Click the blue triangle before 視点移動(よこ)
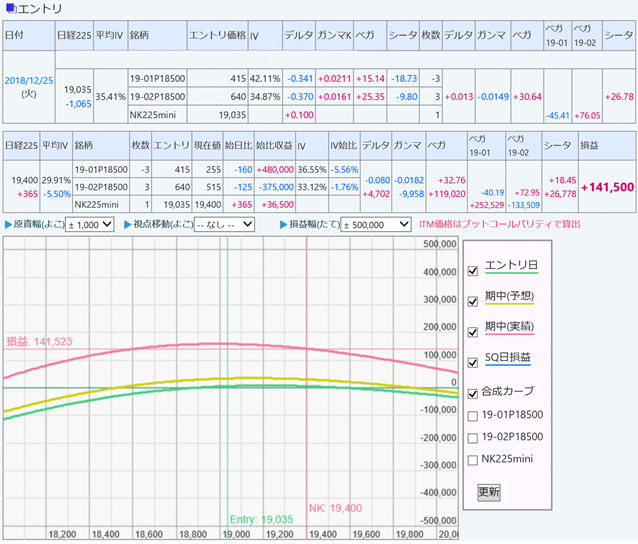This screenshot has width=638, height=544. (x=128, y=225)
